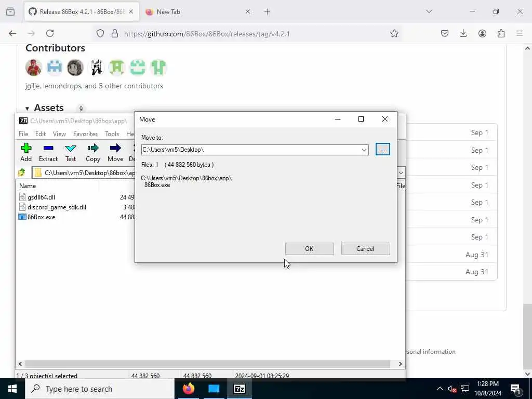Open the Move to path dropdown

(364, 150)
